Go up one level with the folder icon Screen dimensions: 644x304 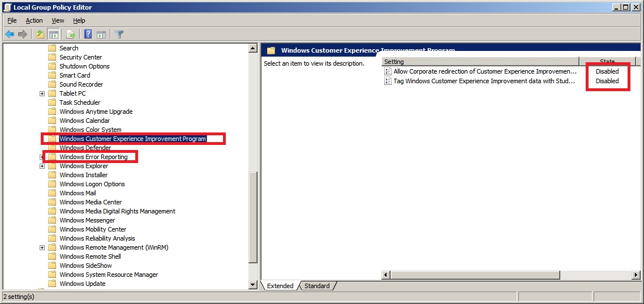40,34
